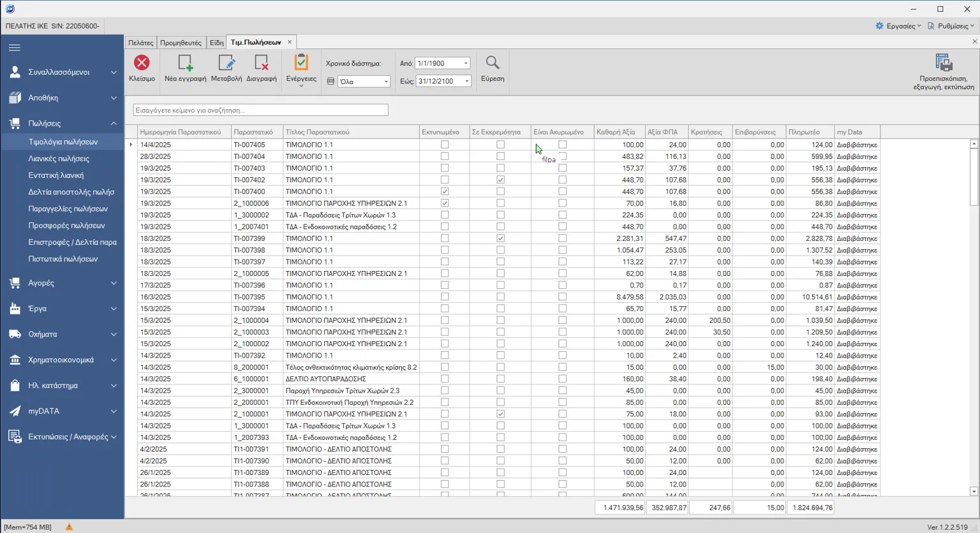Click the Αποθήκη warehouse box icon
This screenshot has width=980, height=533.
[x=15, y=98]
